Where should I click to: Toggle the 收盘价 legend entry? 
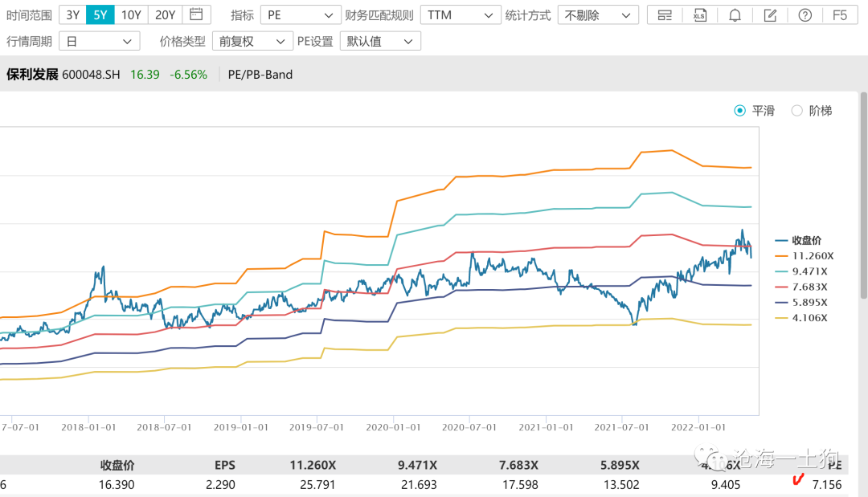coord(798,240)
